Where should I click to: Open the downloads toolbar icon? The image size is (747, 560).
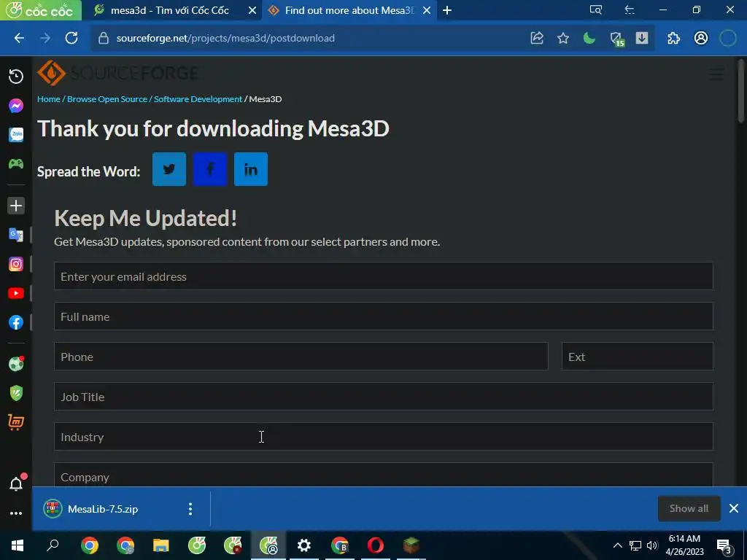(642, 38)
